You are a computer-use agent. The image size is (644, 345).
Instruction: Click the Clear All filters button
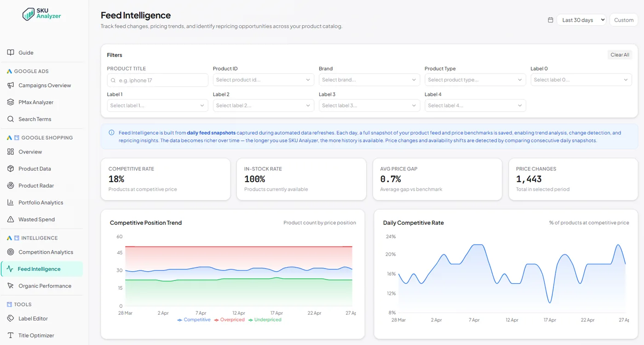pos(620,55)
